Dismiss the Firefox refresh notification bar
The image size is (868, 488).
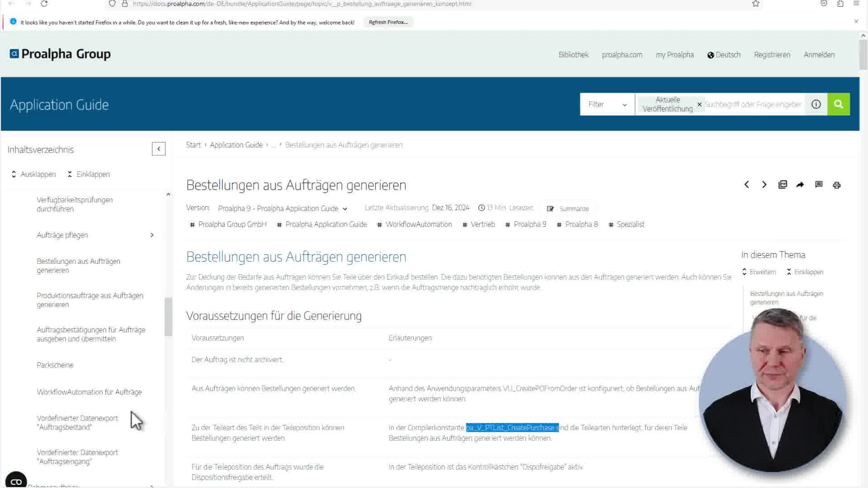coord(856,21)
